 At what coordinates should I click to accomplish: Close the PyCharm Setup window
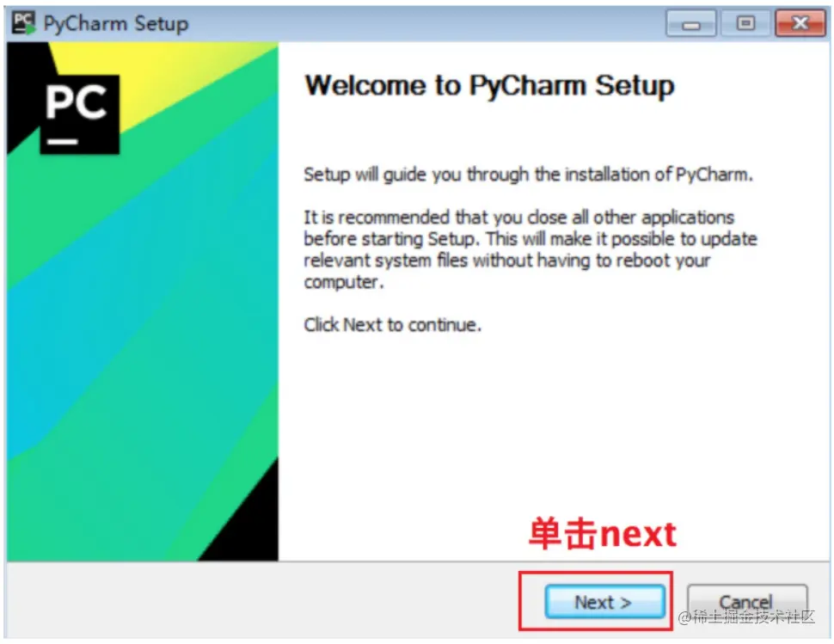tap(800, 23)
